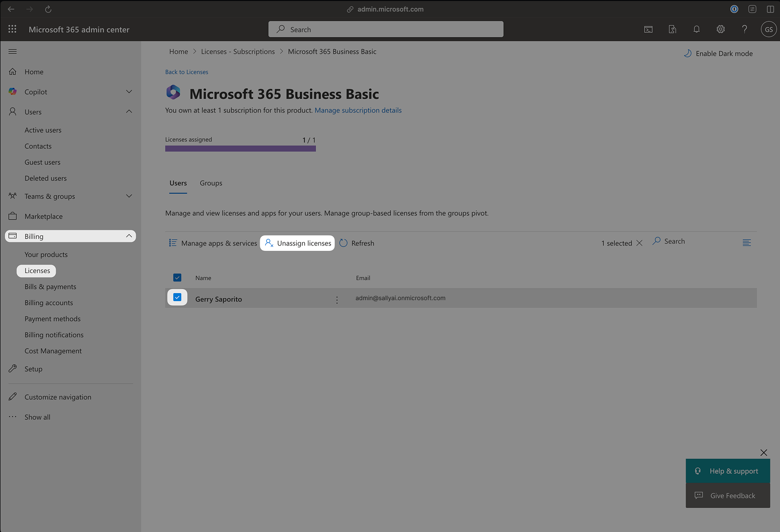
Task: Open the Cloud Shell terminal icon
Action: point(648,29)
